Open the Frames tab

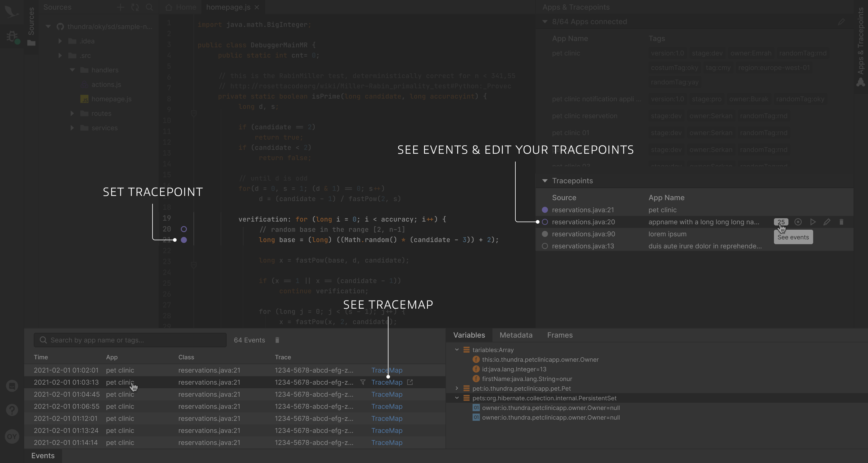tap(559, 335)
